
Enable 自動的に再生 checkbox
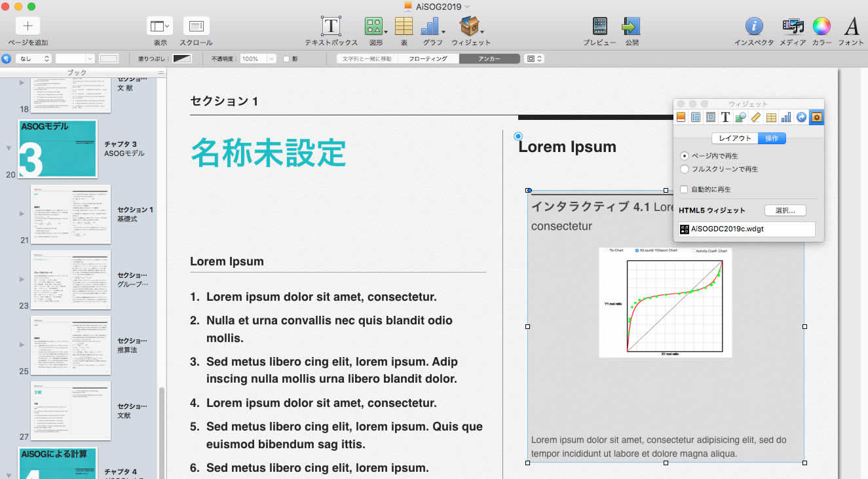click(x=685, y=189)
